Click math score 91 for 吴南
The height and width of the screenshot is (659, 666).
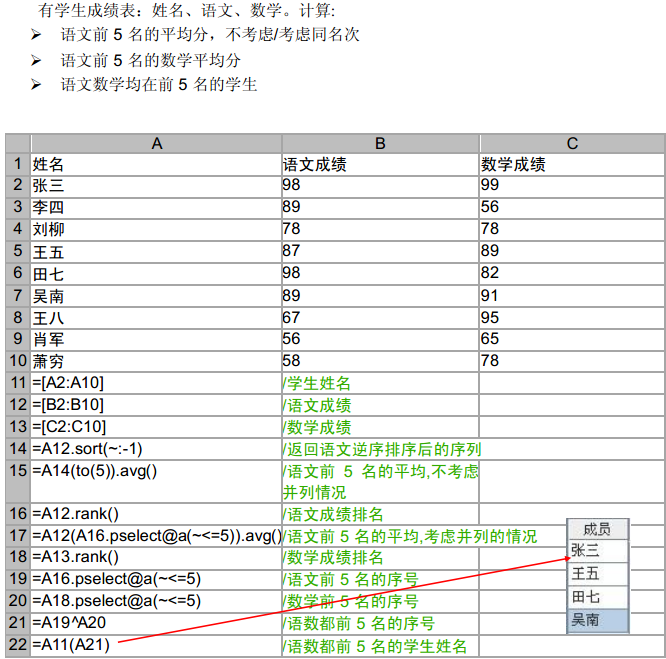tap(572, 296)
